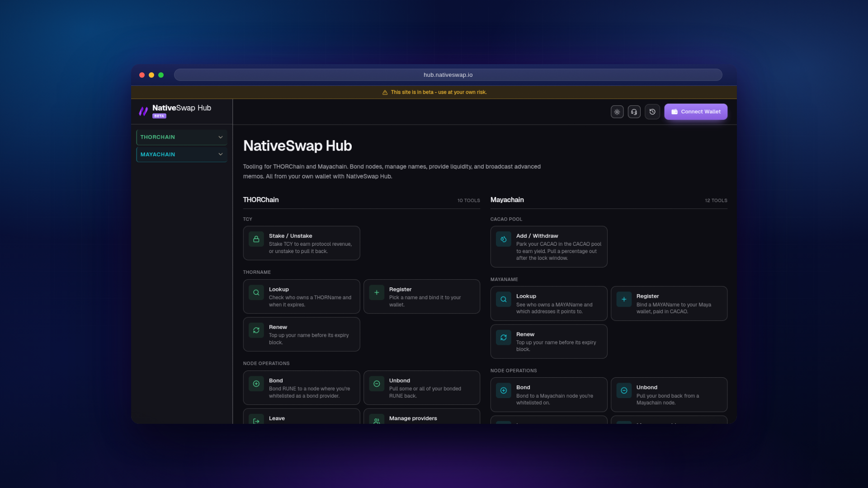Click the Connect Wallet button

696,112
